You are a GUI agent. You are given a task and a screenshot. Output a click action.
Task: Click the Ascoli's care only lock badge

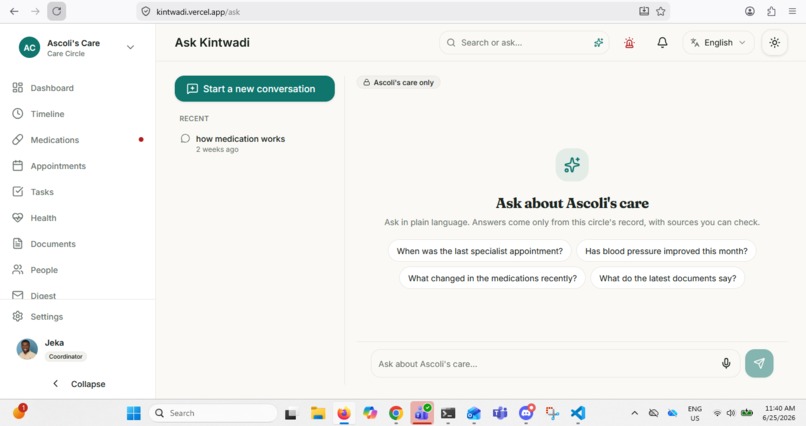pyautogui.click(x=398, y=82)
